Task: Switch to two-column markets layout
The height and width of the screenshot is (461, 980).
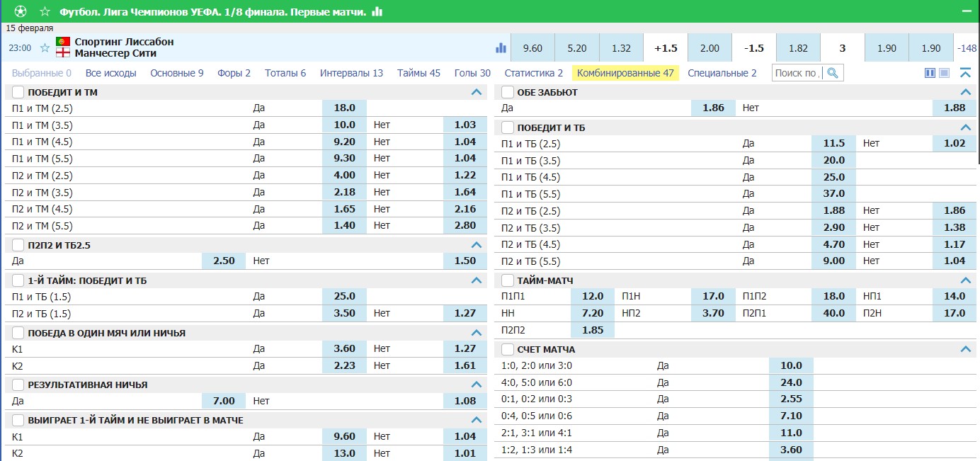Action: coord(930,73)
